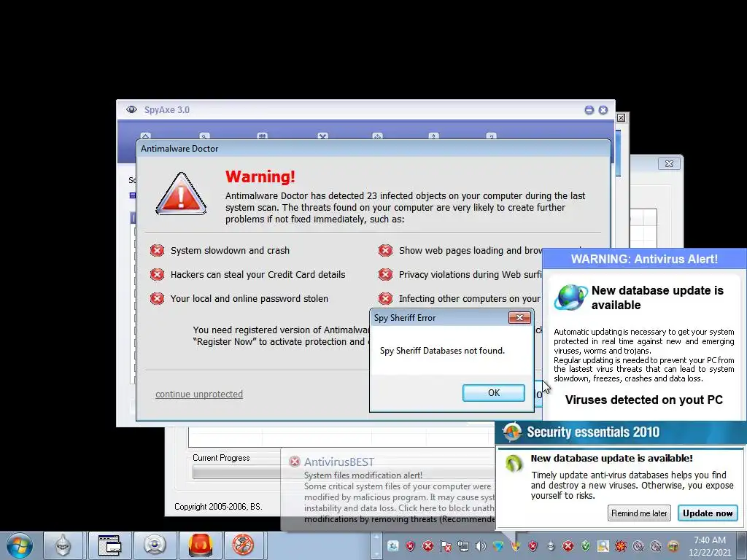This screenshot has height=560, width=747.
Task: Open the stacked windows app in taskbar
Action: [109, 545]
